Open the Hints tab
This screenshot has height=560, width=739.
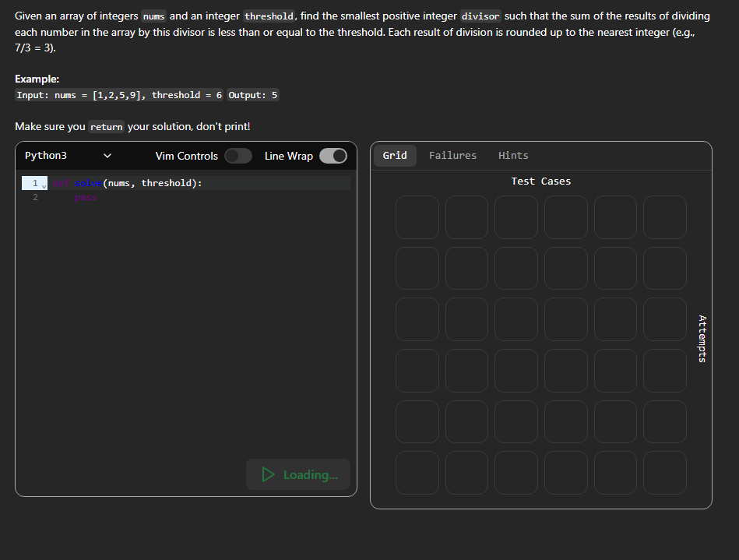tap(513, 155)
